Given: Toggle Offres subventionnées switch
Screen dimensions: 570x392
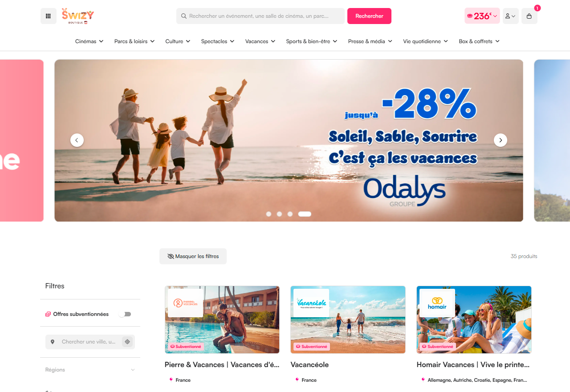Looking at the screenshot, I should (125, 314).
